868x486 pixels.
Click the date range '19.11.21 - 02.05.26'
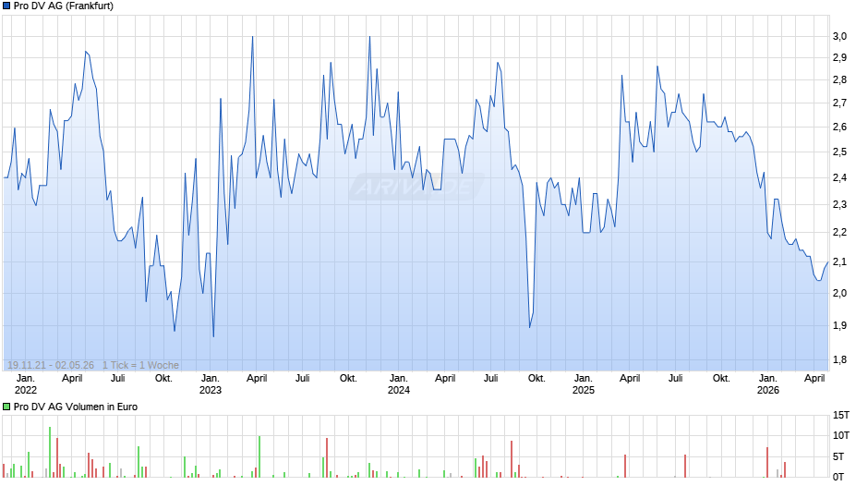click(x=51, y=365)
